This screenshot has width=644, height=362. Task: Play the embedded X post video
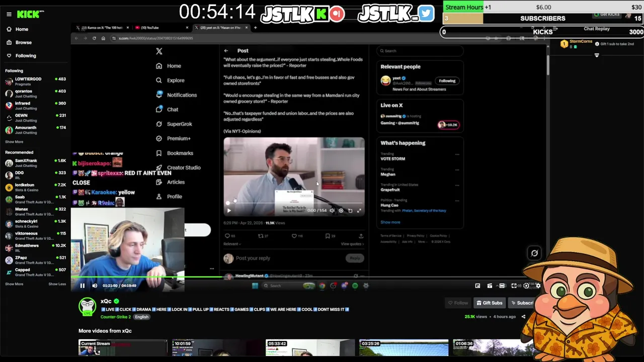[229, 211]
